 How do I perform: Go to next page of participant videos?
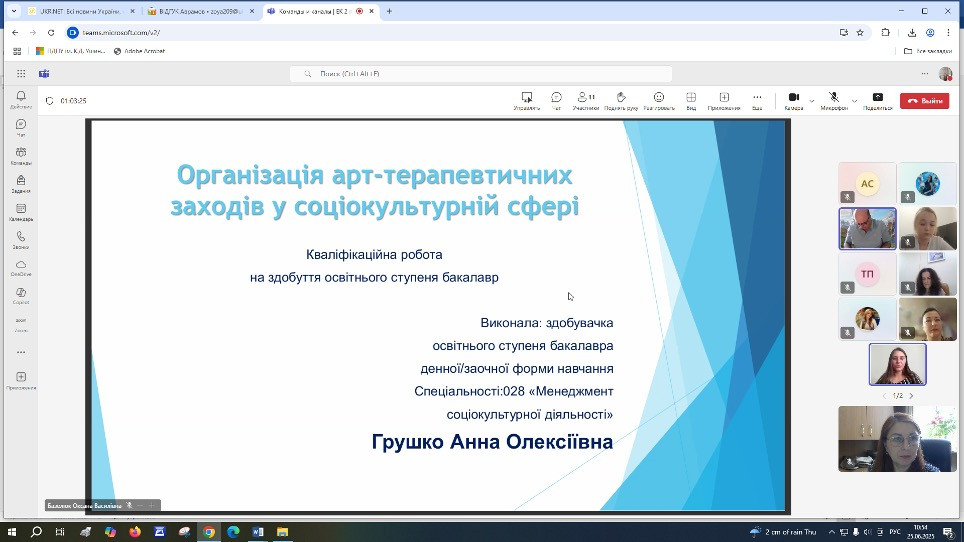(911, 396)
